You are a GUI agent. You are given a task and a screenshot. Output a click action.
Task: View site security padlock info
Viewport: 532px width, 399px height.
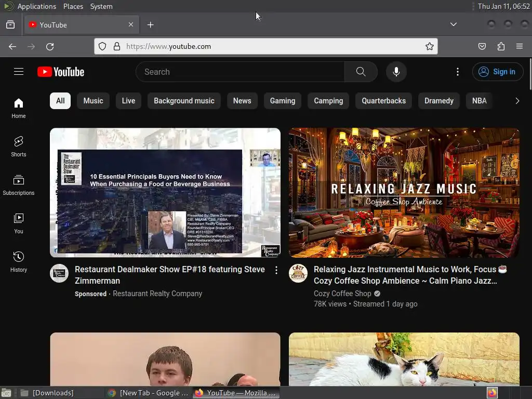(x=117, y=46)
